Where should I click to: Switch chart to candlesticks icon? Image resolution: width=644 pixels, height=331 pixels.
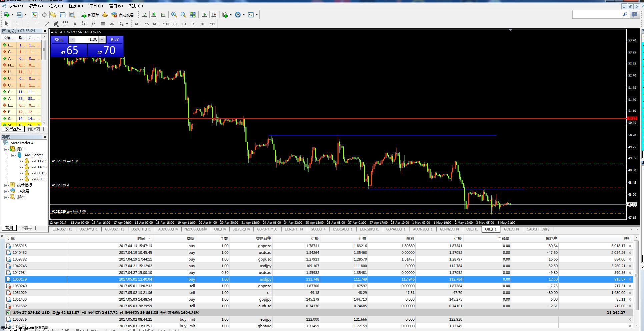pyautogui.click(x=154, y=15)
